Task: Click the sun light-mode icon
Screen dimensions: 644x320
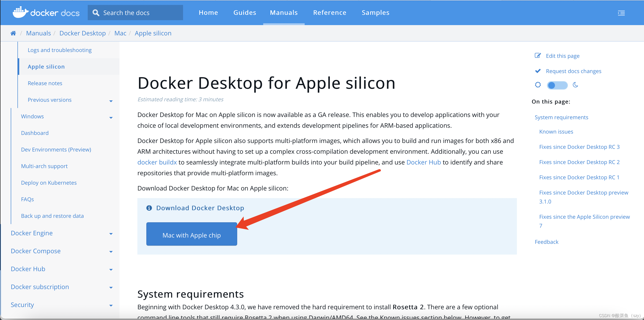Action: (x=538, y=85)
